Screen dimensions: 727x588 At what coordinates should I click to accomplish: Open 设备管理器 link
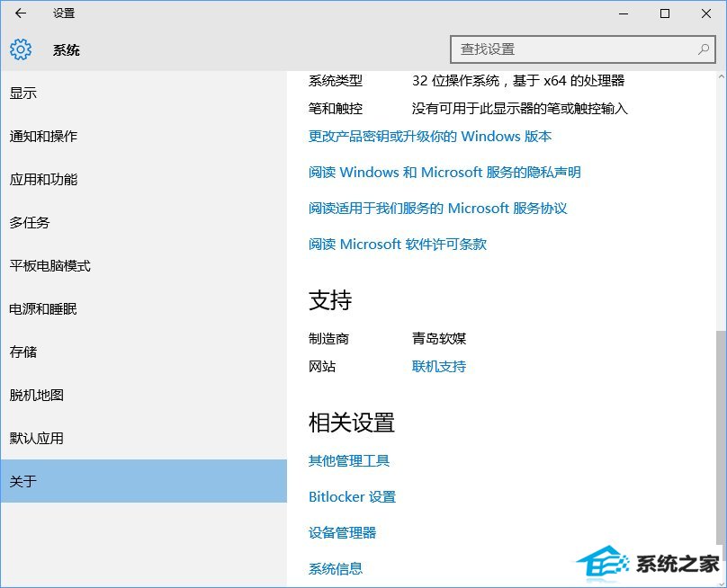point(342,532)
